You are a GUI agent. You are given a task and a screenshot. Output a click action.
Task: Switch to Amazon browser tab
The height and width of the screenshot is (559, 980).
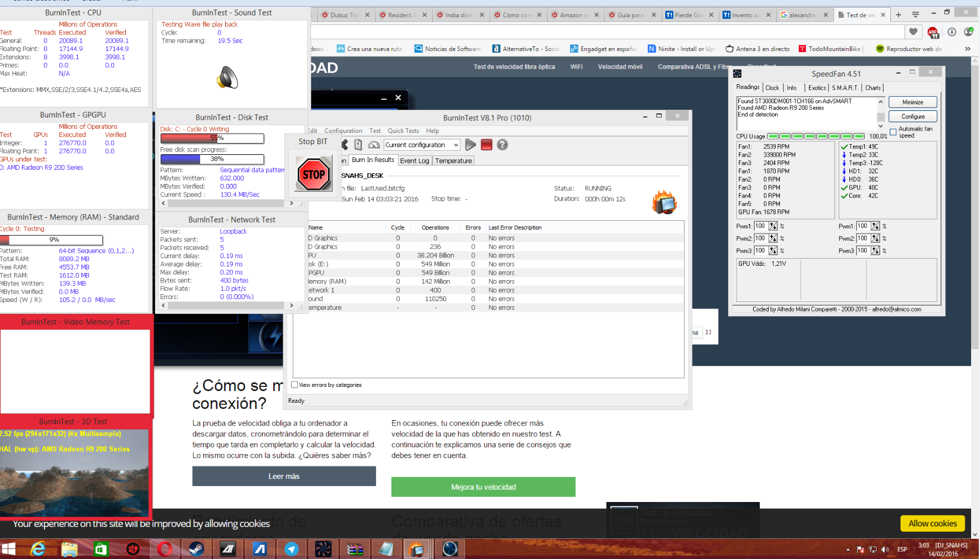tap(574, 15)
